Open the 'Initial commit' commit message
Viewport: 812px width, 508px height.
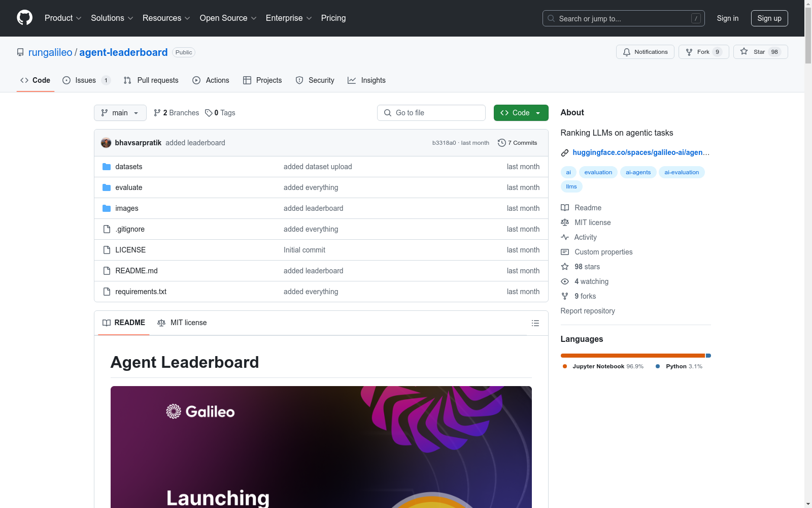(304, 250)
